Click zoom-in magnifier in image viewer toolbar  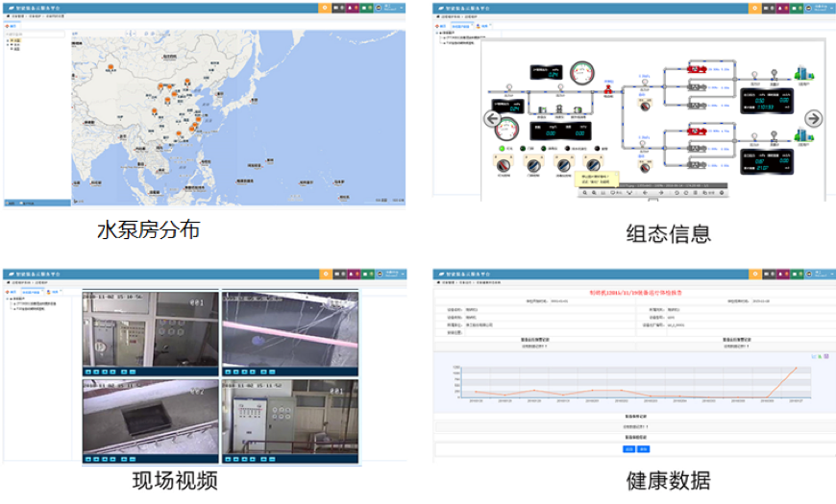point(594,193)
